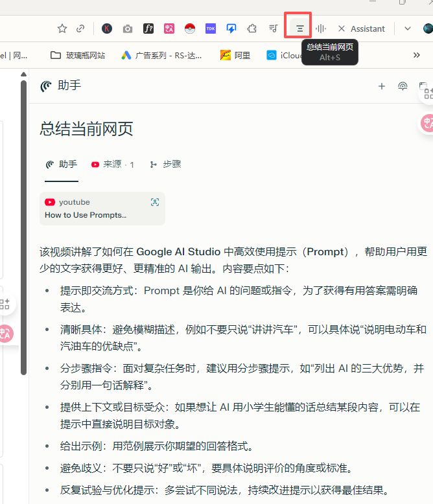This screenshot has width=433, height=504.
Task: Open the 广告系列 Google Ads bookmark
Action: coord(161,55)
